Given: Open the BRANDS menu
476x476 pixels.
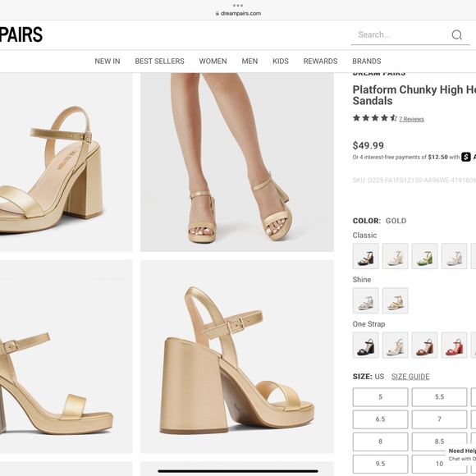Looking at the screenshot, I should (366, 61).
